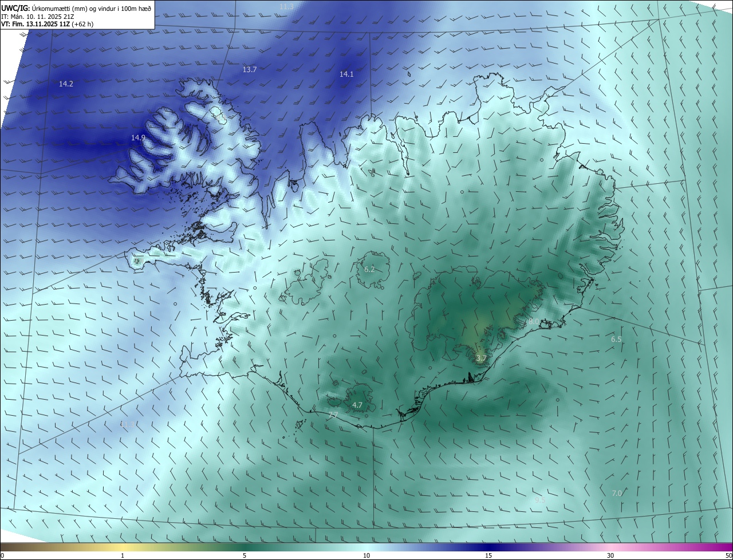
Task: Click the 14.1 value label on the map
Action: 346,74
